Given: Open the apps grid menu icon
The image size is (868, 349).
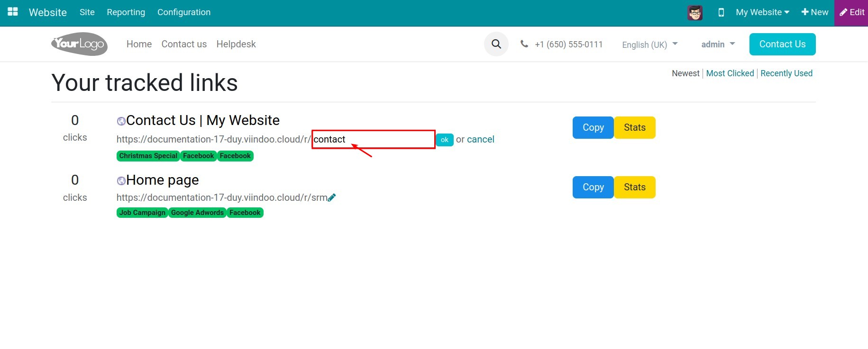Looking at the screenshot, I should [13, 12].
